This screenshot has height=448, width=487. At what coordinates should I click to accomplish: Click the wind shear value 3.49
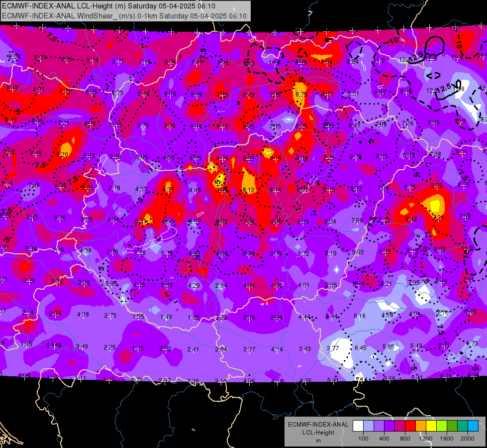point(82,346)
